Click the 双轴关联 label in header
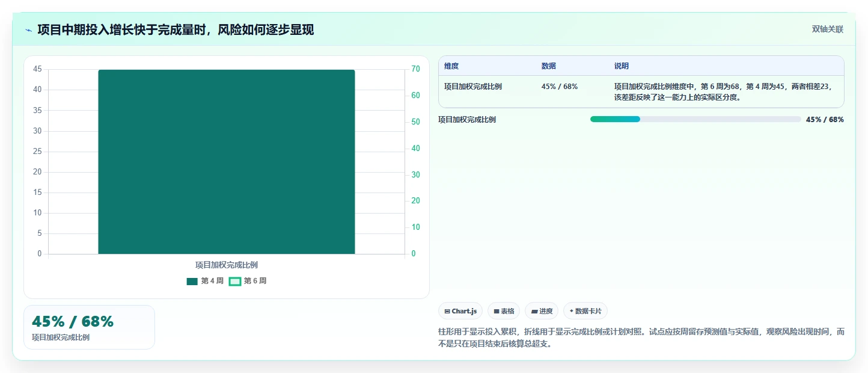 [x=828, y=29]
